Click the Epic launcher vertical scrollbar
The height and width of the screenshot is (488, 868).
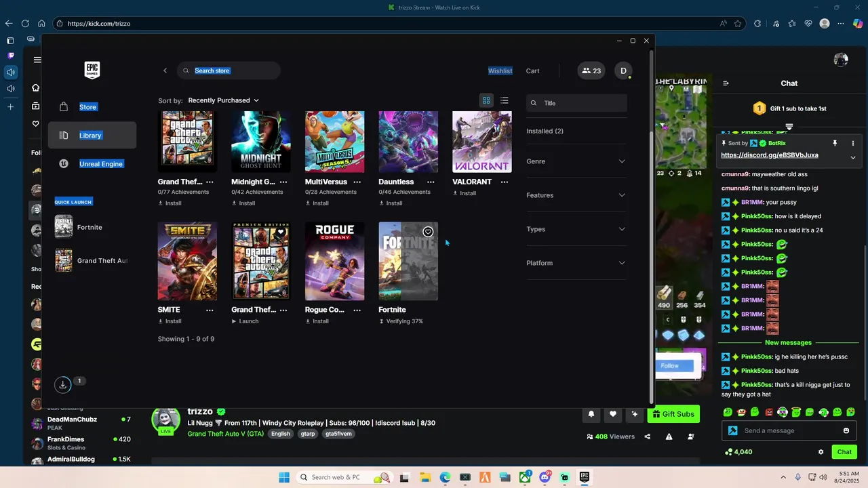(652, 267)
